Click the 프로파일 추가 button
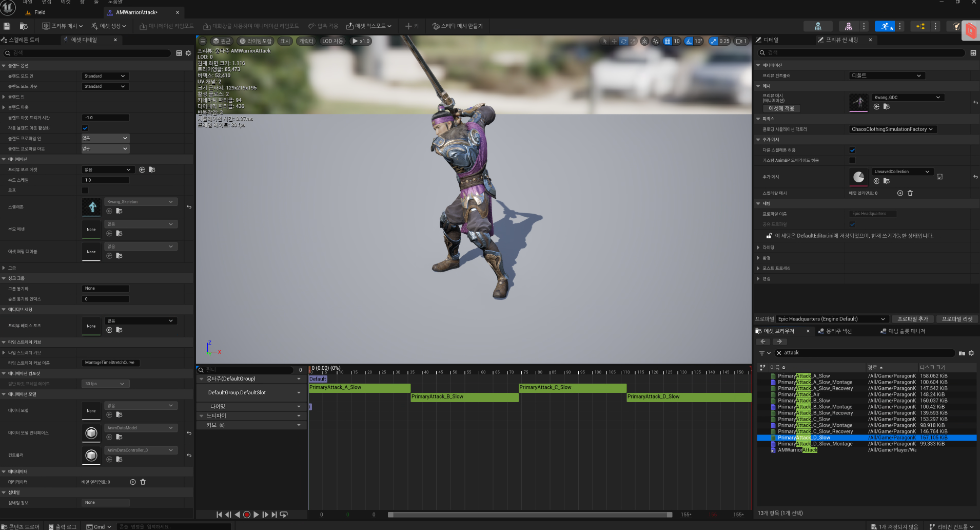980x530 pixels. pyautogui.click(x=913, y=319)
